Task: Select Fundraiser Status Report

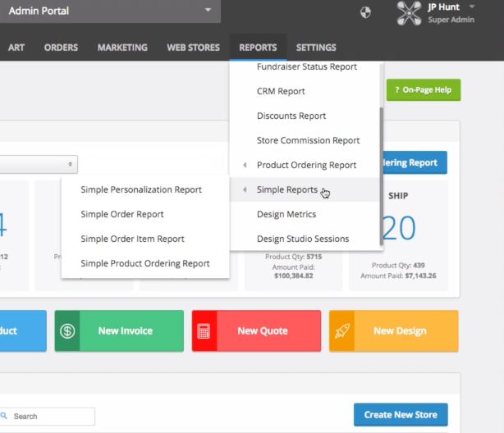Action: point(307,66)
